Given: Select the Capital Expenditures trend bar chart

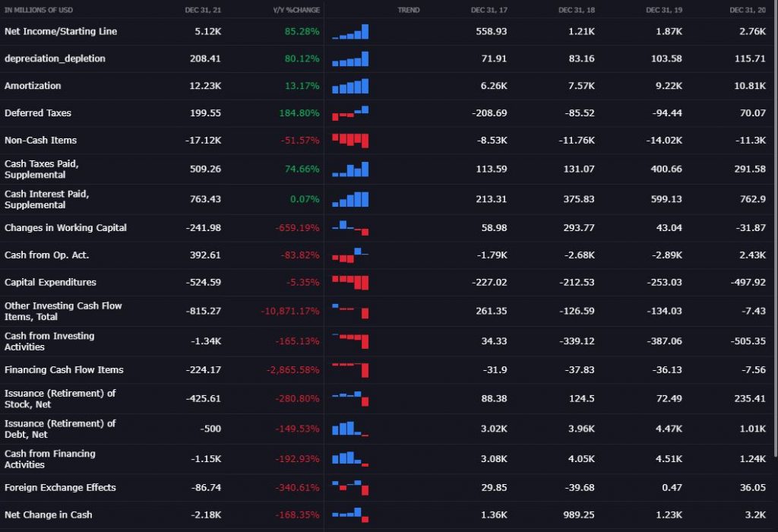Looking at the screenshot, I should pos(350,283).
